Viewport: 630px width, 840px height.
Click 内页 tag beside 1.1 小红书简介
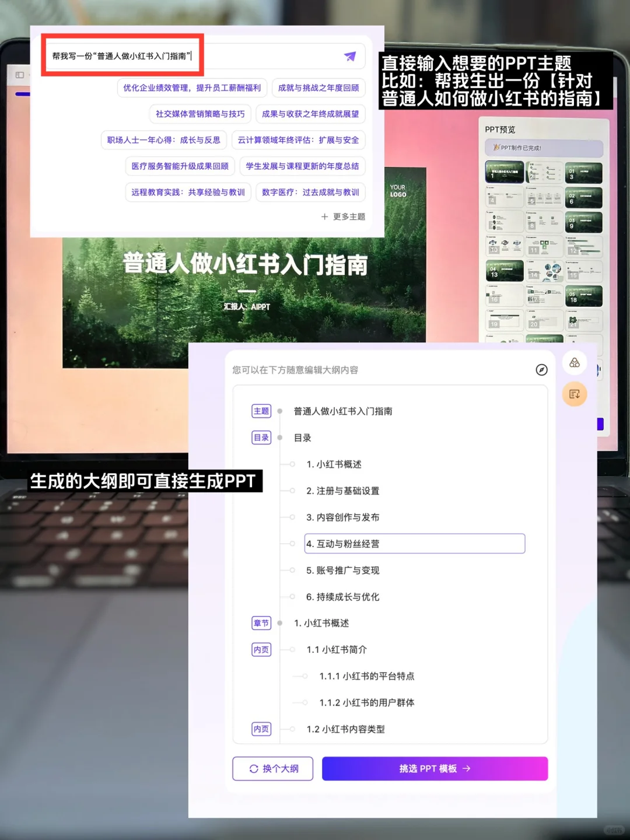coord(261,650)
